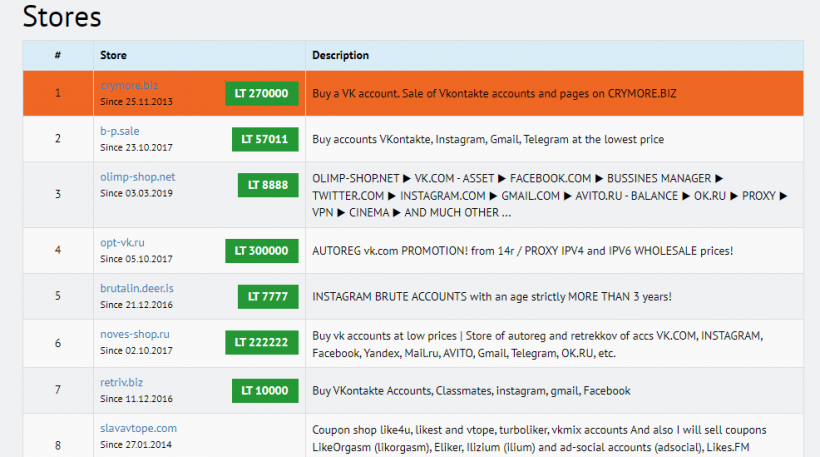The image size is (820, 457).
Task: Click row number 4 cell
Action: pos(58,250)
